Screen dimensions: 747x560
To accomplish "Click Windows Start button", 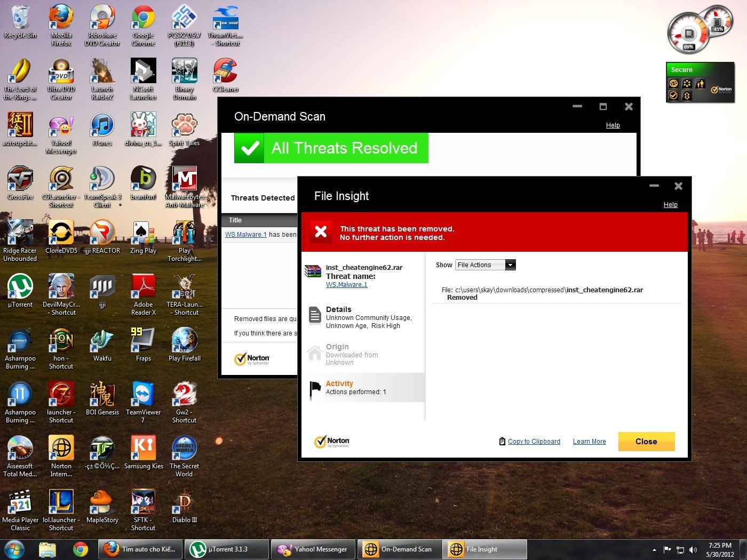I will [14, 549].
